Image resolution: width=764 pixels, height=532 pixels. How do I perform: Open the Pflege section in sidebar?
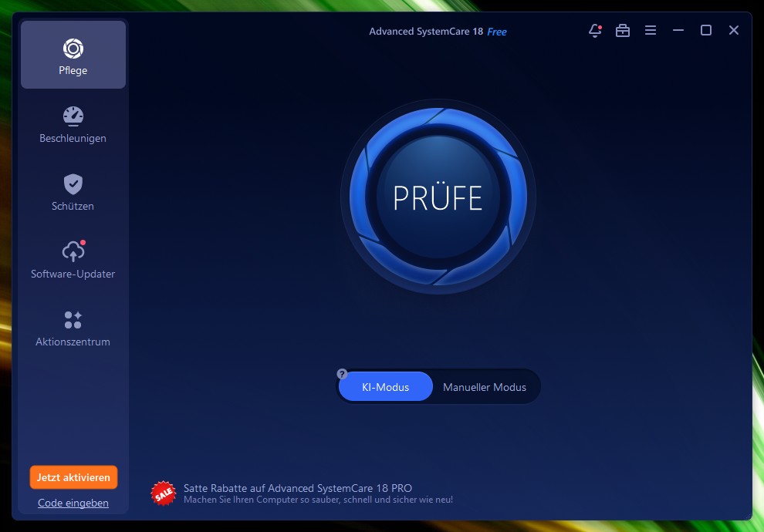(73, 55)
